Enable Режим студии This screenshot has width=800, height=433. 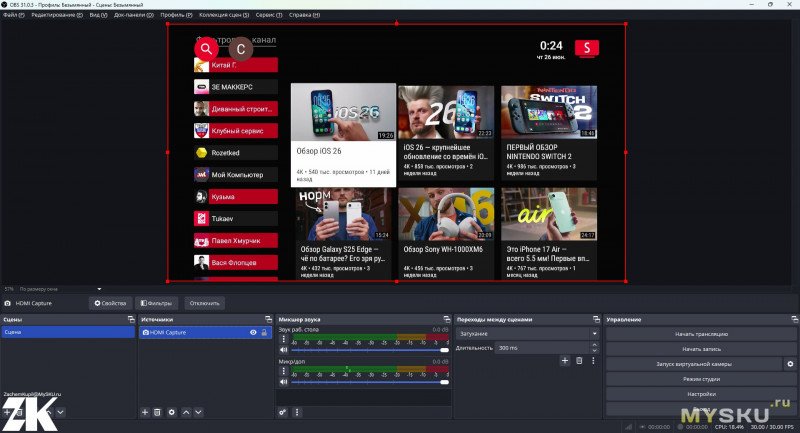701,379
